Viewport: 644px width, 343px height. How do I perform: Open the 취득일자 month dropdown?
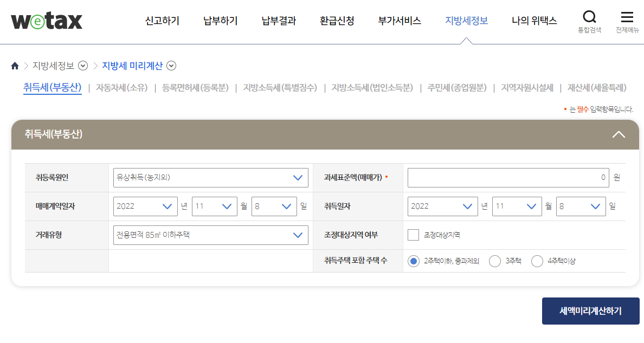click(x=517, y=206)
